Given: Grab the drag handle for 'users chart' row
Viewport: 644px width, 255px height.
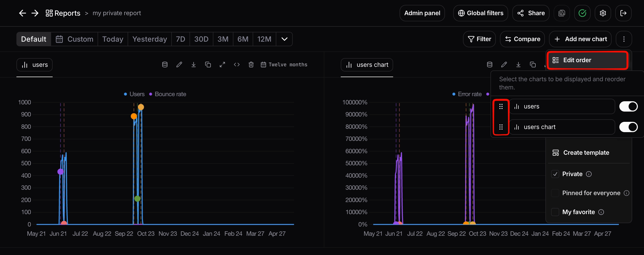Looking at the screenshot, I should tap(501, 127).
